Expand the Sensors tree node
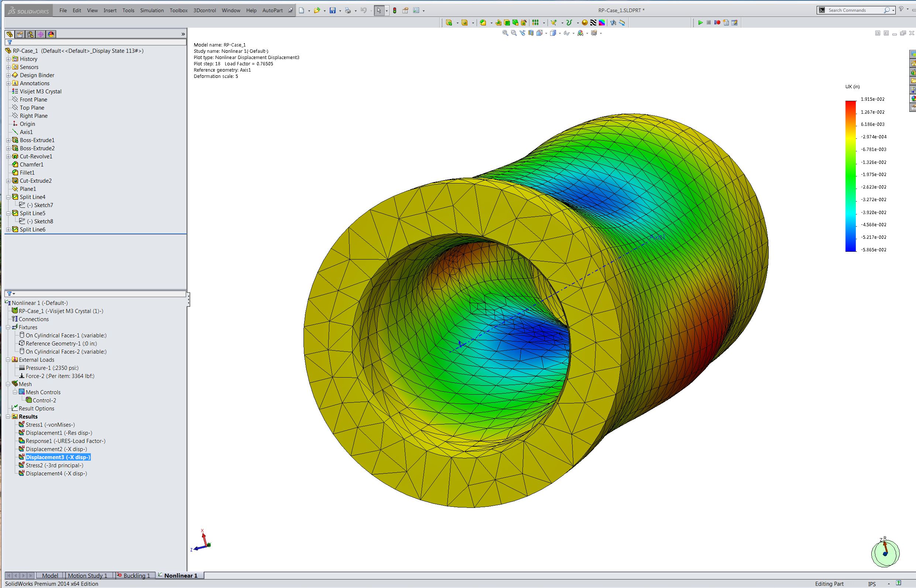 coord(8,67)
